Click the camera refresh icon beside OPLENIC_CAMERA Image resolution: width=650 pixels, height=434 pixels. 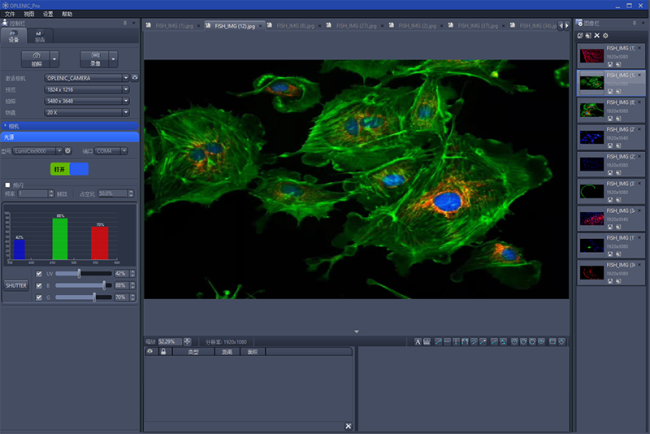click(x=134, y=77)
